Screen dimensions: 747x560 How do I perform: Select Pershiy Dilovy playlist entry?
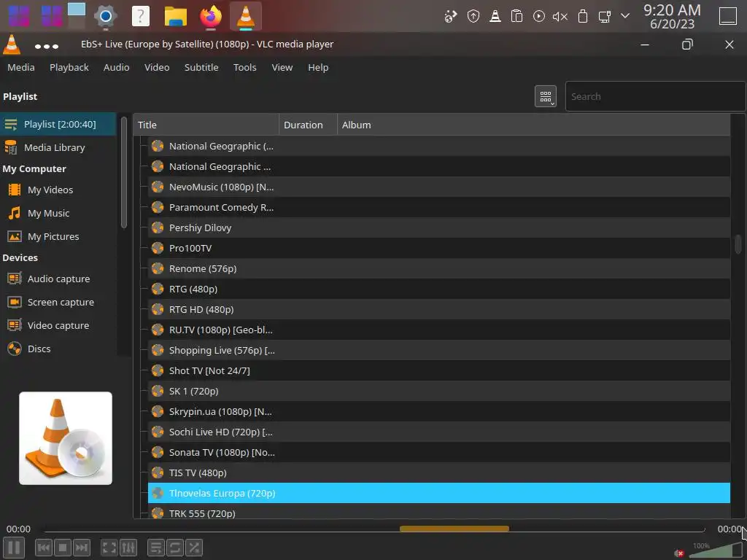click(x=438, y=228)
